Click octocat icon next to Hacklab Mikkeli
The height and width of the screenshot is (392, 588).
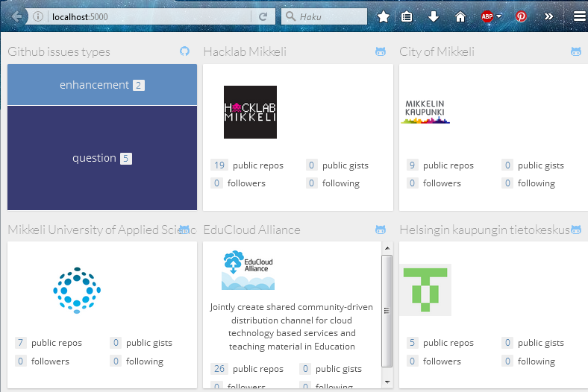[381, 51]
